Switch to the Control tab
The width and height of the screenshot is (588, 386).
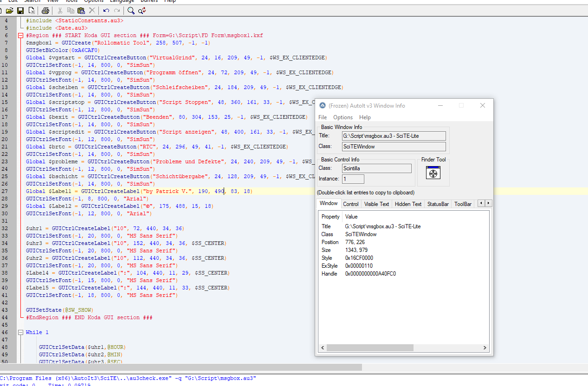click(350, 204)
